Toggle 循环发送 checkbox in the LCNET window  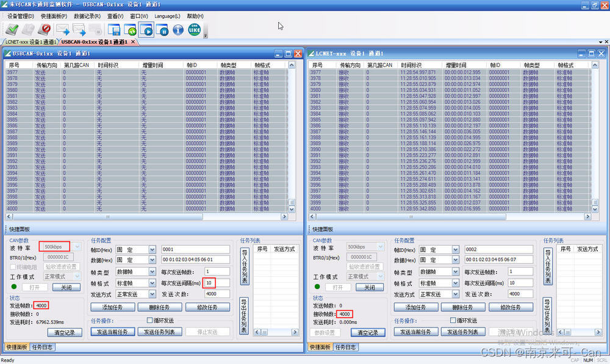[453, 321]
